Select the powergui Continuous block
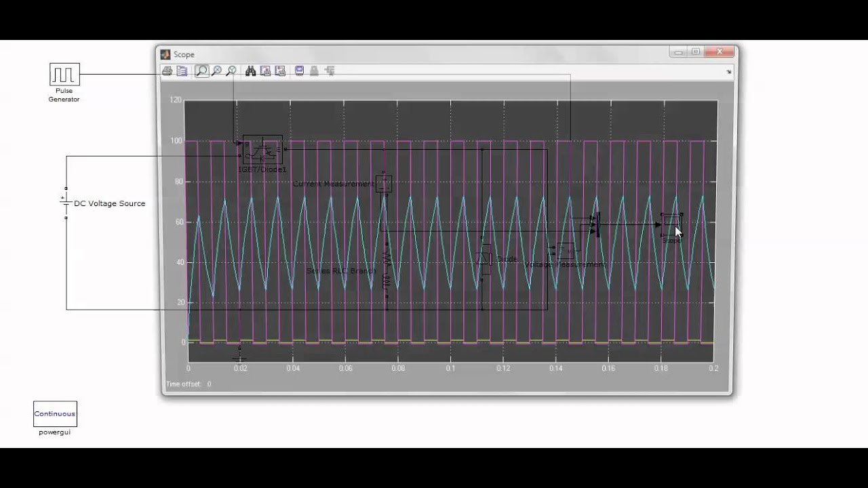868x488 pixels. (x=55, y=413)
